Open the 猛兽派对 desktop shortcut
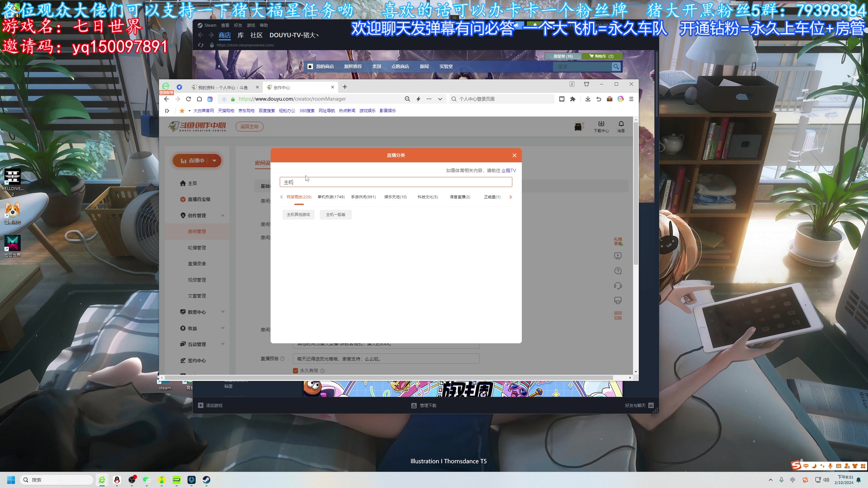This screenshot has width=868, height=488. pyautogui.click(x=13, y=213)
